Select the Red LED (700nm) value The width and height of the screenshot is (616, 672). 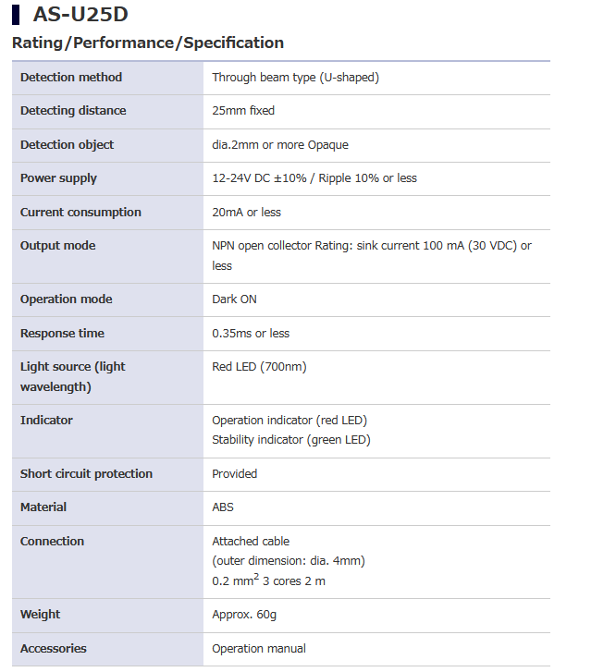259,367
